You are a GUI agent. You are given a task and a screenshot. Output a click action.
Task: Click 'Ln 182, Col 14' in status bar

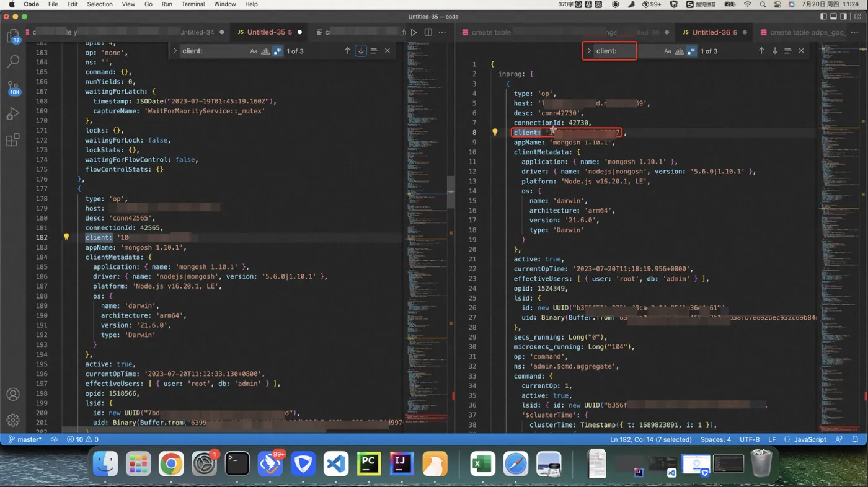point(651,439)
